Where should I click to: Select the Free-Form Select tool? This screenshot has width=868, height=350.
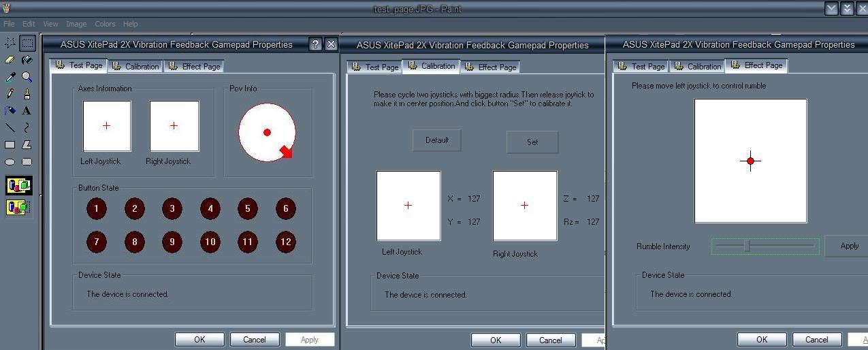coord(10,43)
